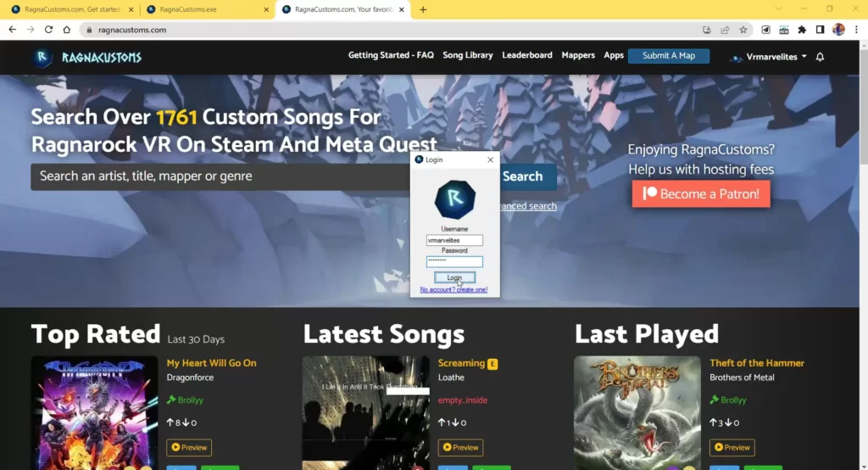Open the Apps menu item
The width and height of the screenshot is (868, 470).
(x=614, y=55)
